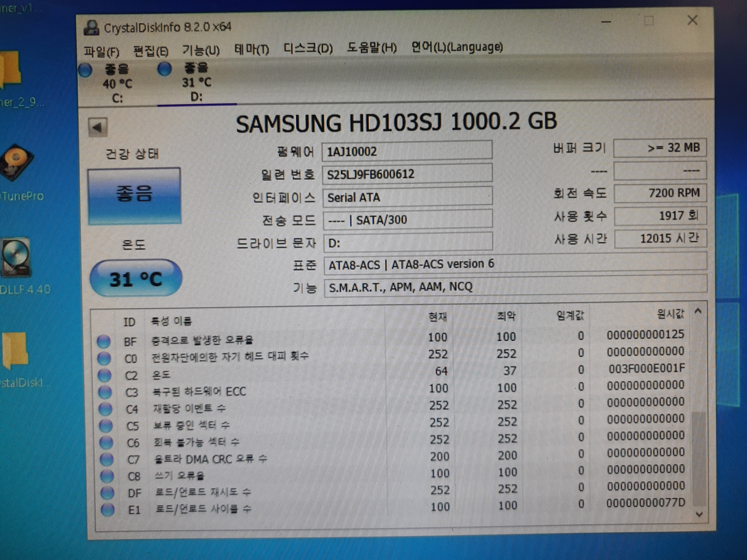This screenshot has height=560, width=747.
Task: Open the 편집(E) menu
Action: tap(151, 51)
